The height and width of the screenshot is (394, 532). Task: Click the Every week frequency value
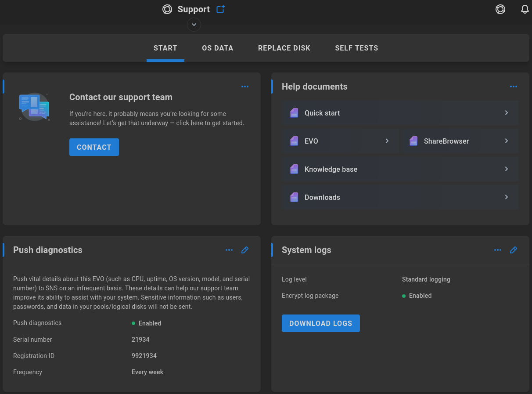(x=147, y=372)
